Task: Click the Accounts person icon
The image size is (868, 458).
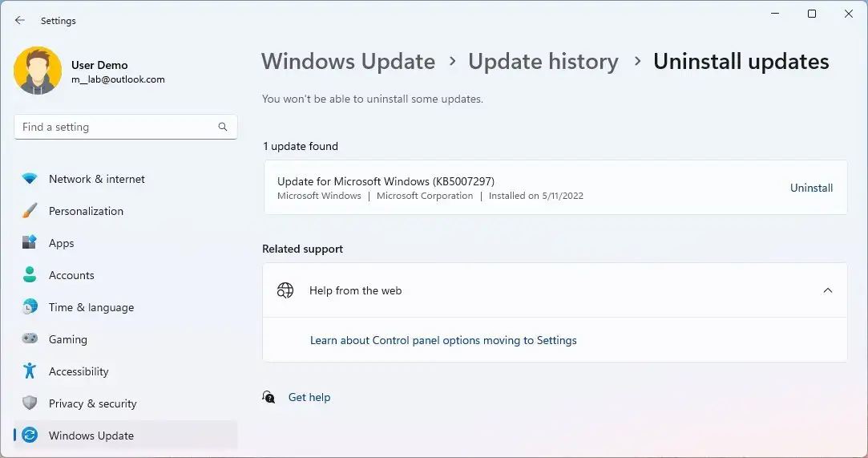Action: [x=30, y=275]
